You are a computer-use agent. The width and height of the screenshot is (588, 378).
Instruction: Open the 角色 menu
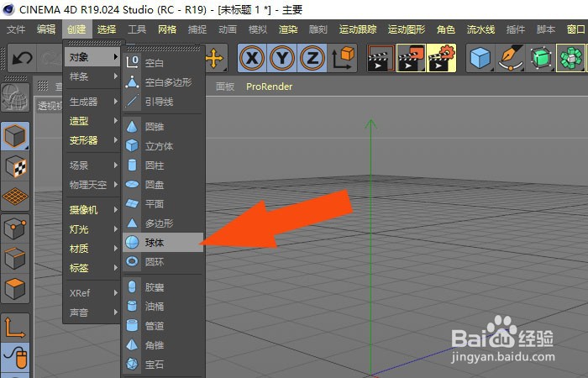point(445,29)
